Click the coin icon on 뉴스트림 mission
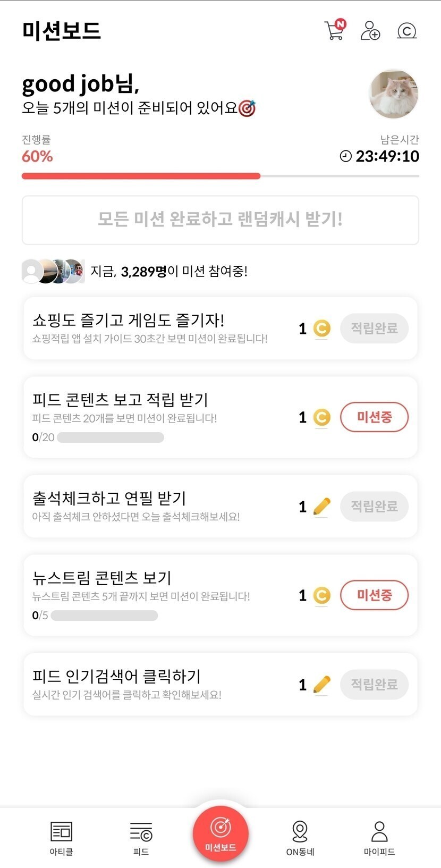 tap(321, 596)
